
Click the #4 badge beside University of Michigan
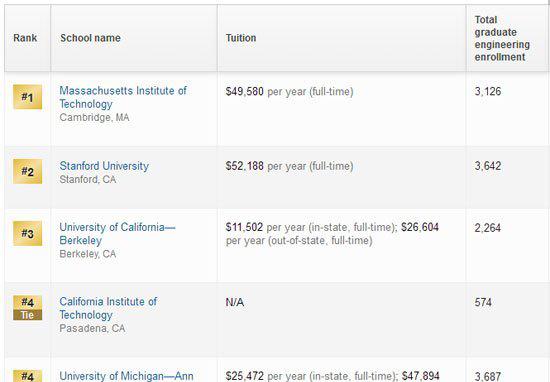point(27,376)
